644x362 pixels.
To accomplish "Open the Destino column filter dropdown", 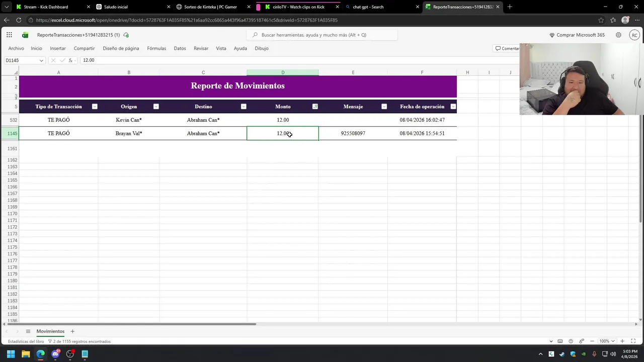I will 244,107.
